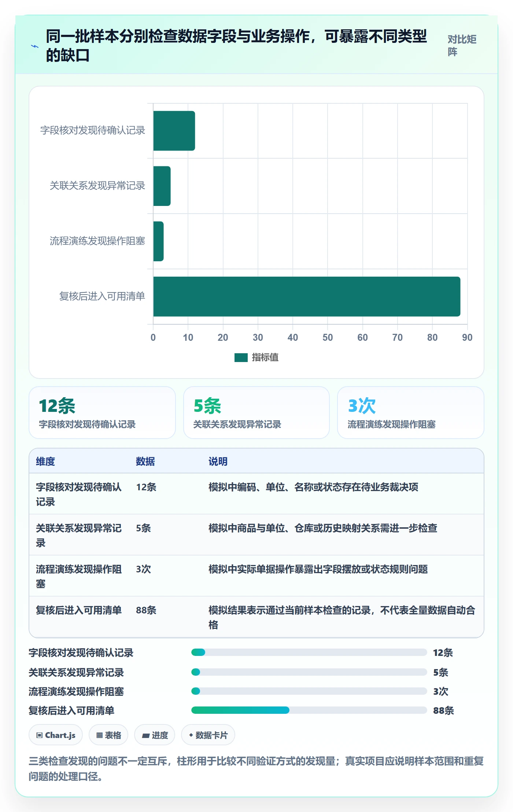Select the Chart.js tag chip
The image size is (513, 812).
coord(56,735)
